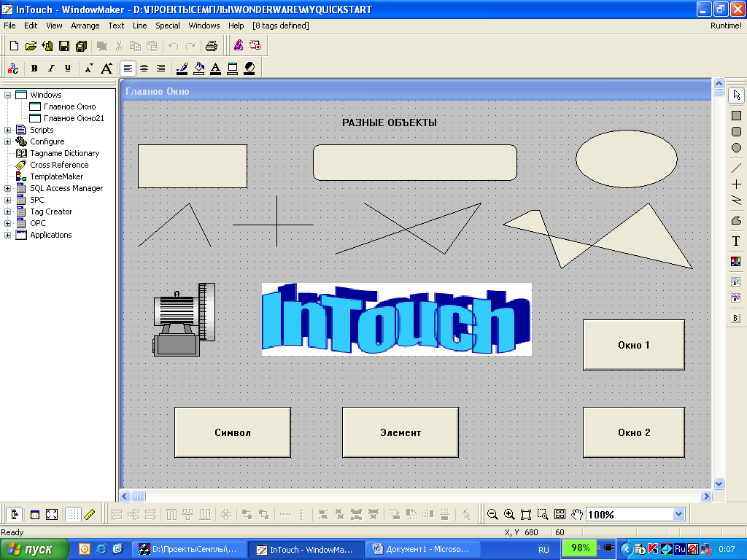747x560 pixels.
Task: Click the Font selection icon
Action: [13, 69]
